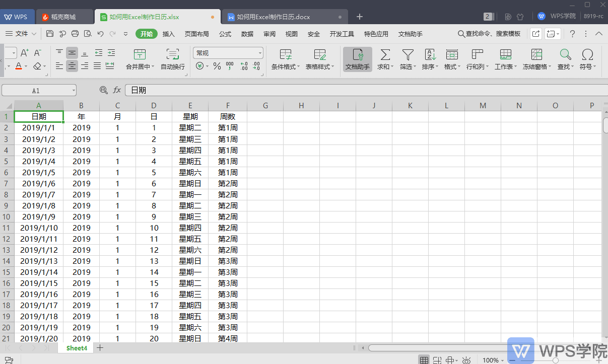Redo the last undone action

[x=113, y=34]
